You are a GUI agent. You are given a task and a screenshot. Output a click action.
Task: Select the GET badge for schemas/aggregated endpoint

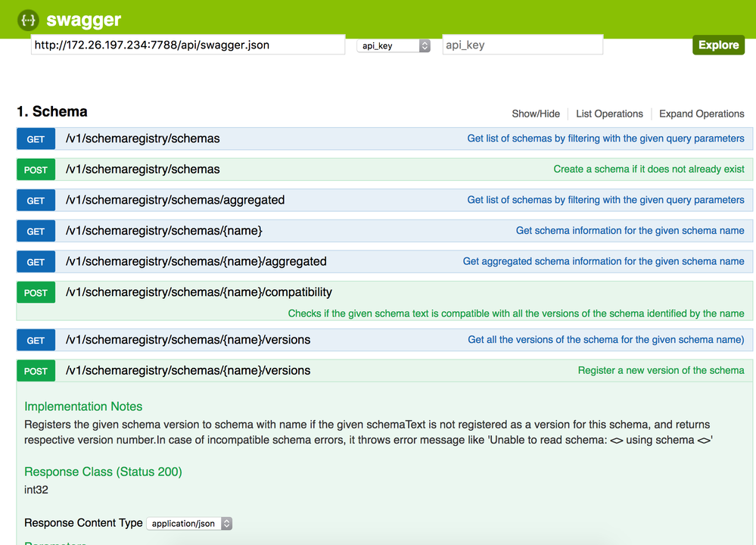(x=35, y=200)
